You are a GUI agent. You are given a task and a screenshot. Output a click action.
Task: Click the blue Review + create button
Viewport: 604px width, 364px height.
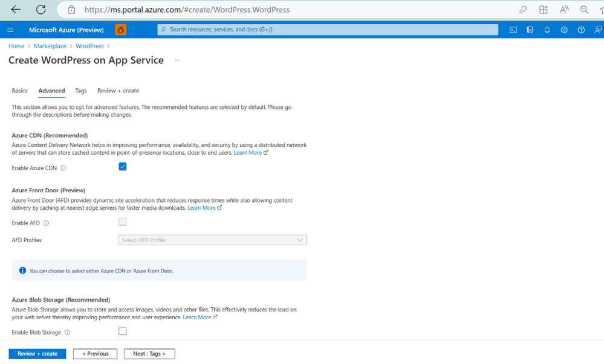click(x=37, y=354)
